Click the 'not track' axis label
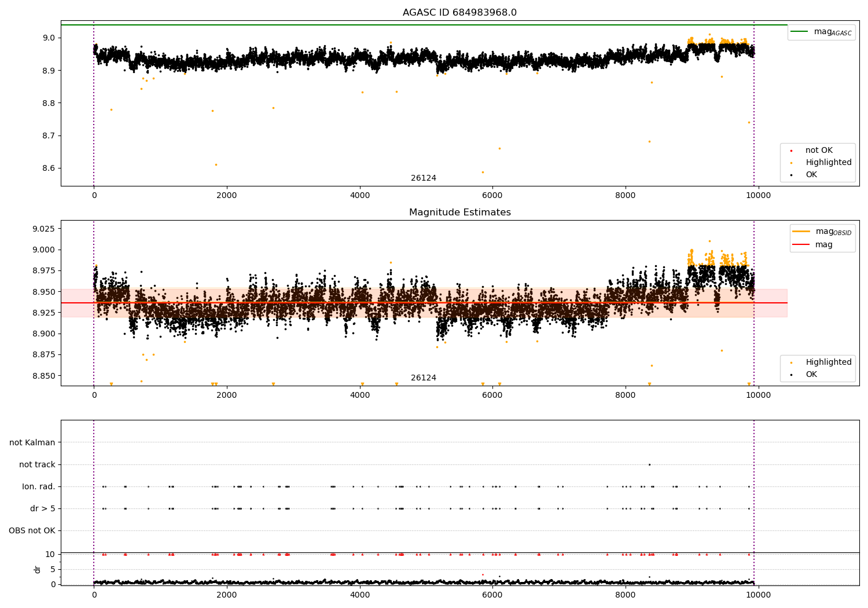The width and height of the screenshot is (868, 608). 37,465
